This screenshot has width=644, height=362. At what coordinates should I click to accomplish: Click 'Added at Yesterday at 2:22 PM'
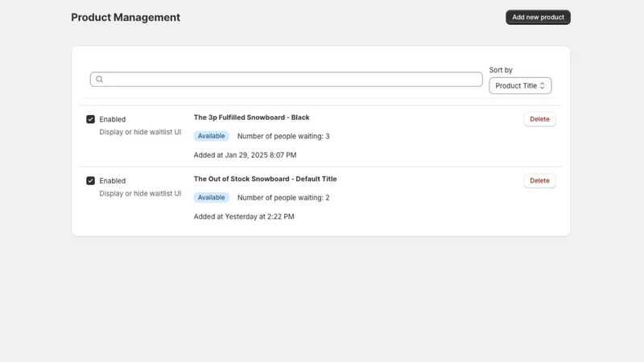[x=244, y=216]
